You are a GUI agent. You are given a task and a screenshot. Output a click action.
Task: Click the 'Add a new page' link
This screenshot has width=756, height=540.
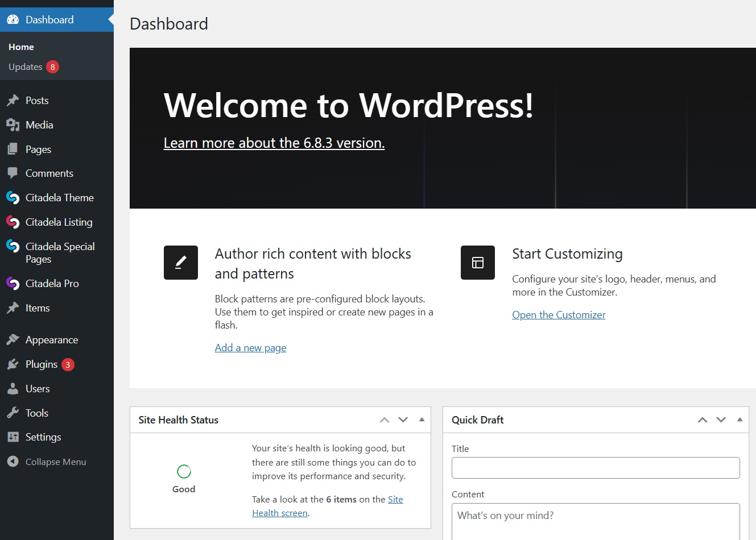tap(250, 348)
